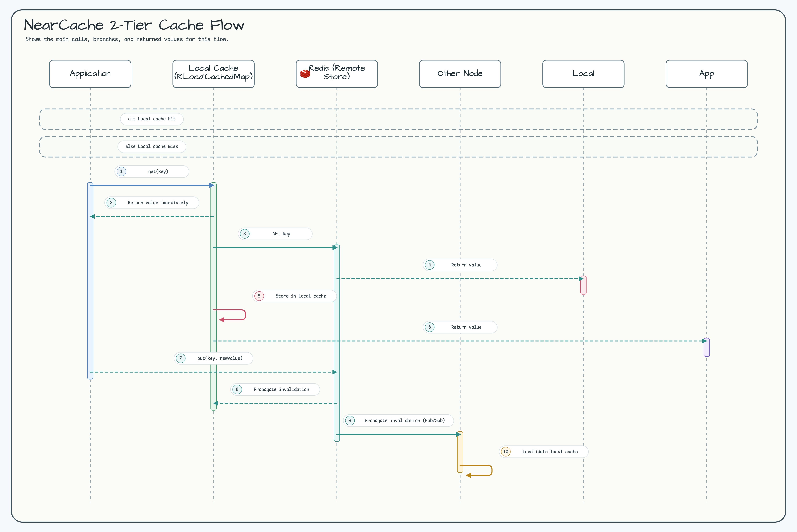Select the Application participant box
The width and height of the screenshot is (797, 532).
(x=90, y=74)
